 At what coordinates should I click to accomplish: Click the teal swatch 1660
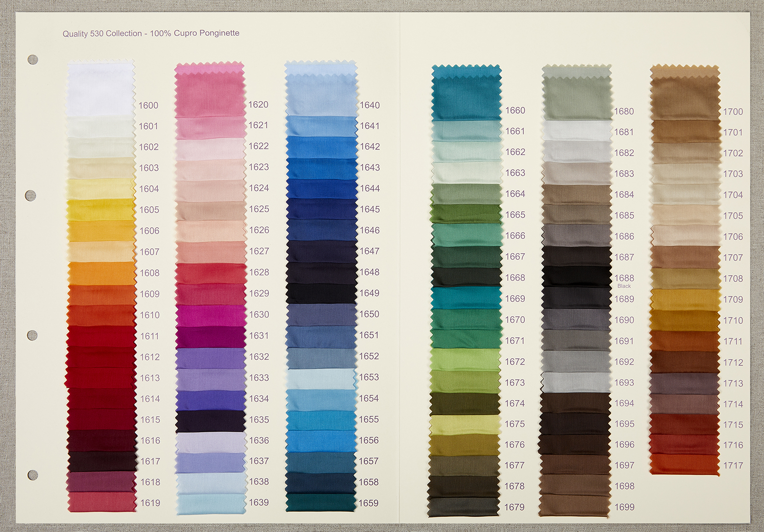coord(467,93)
